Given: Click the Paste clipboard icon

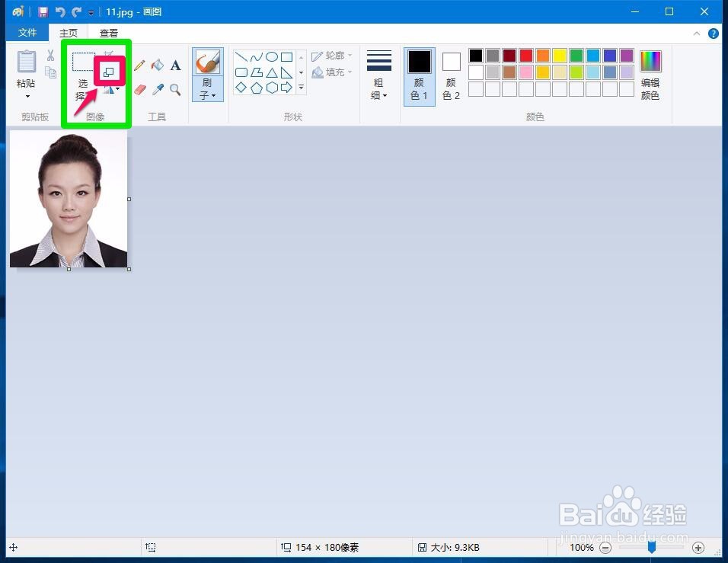Looking at the screenshot, I should [x=27, y=61].
